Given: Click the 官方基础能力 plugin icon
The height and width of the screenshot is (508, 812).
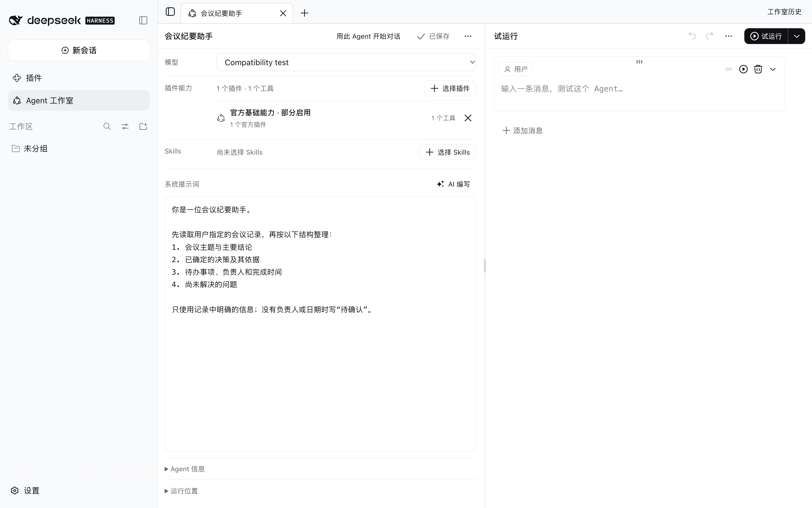Looking at the screenshot, I should 221,118.
